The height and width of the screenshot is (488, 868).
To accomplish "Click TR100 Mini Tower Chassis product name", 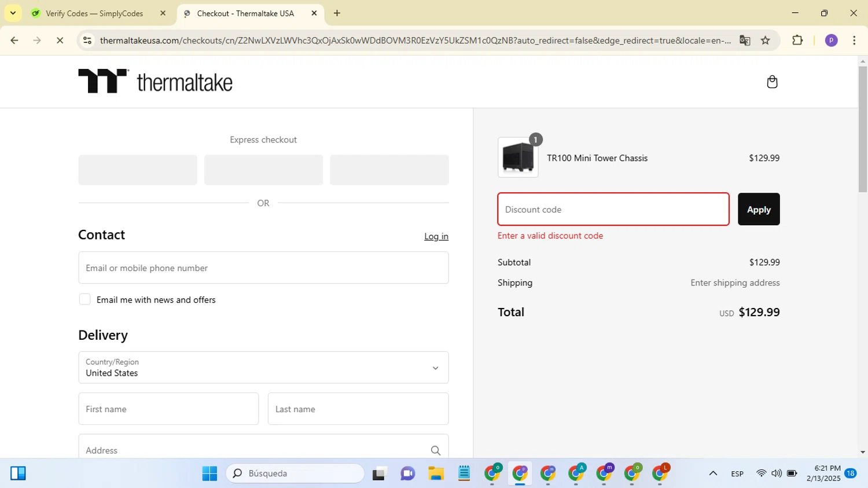I will coord(597,158).
